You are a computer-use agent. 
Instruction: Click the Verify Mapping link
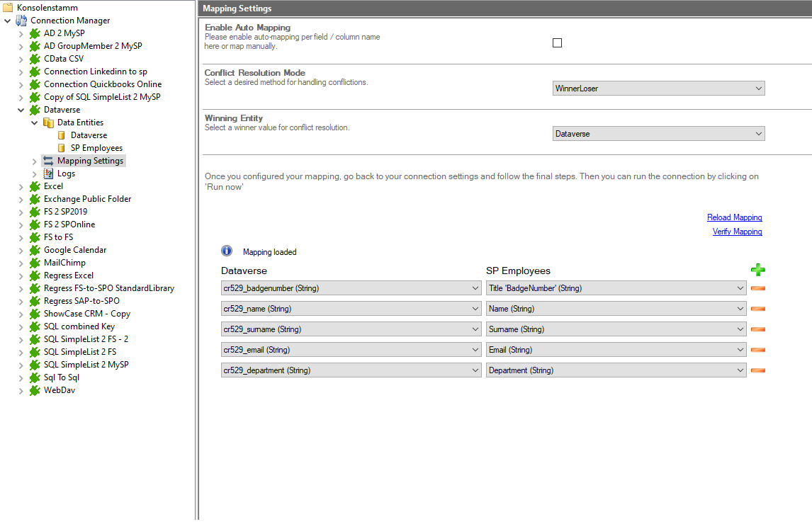click(x=737, y=232)
